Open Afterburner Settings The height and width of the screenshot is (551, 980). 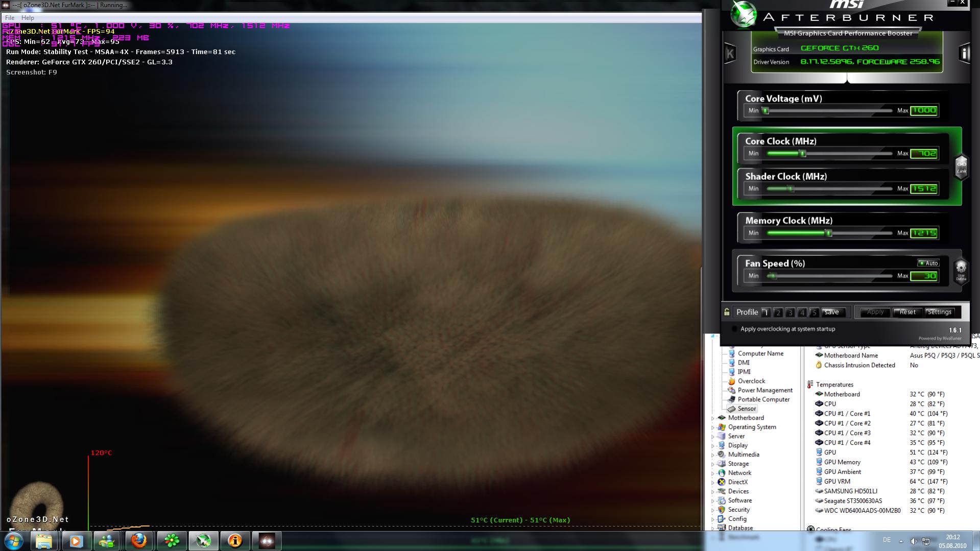click(940, 312)
